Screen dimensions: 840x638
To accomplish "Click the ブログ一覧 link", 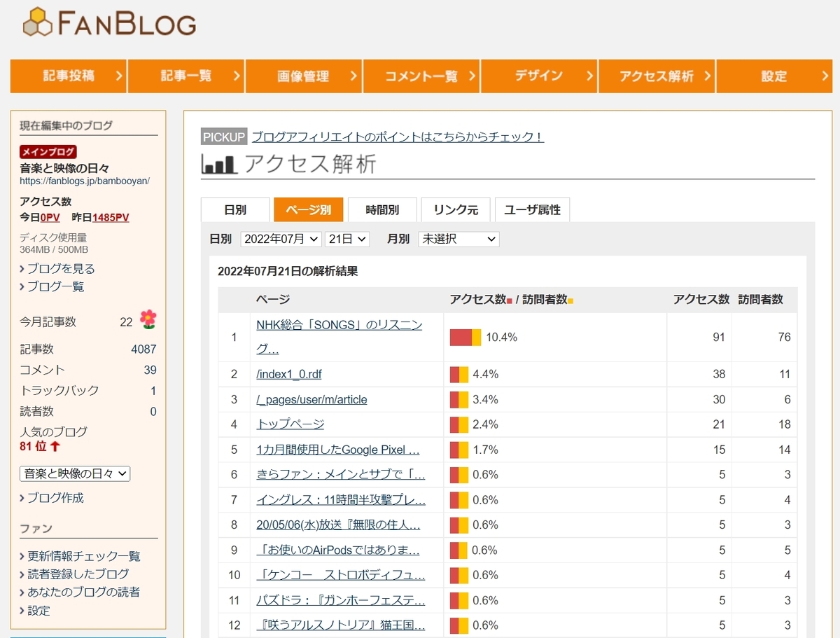I will tap(55, 287).
